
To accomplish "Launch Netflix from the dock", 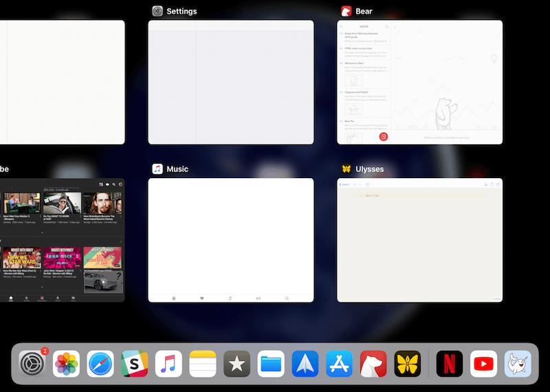I will pos(450,364).
